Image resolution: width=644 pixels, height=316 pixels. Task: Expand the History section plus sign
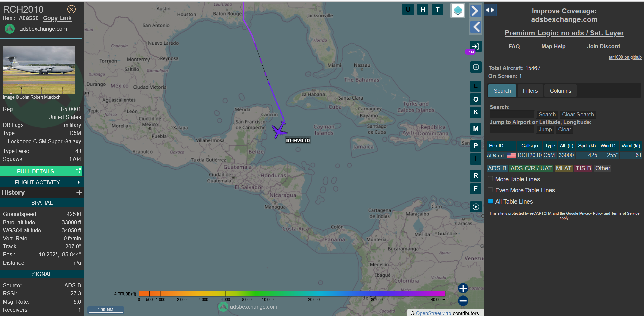point(79,193)
